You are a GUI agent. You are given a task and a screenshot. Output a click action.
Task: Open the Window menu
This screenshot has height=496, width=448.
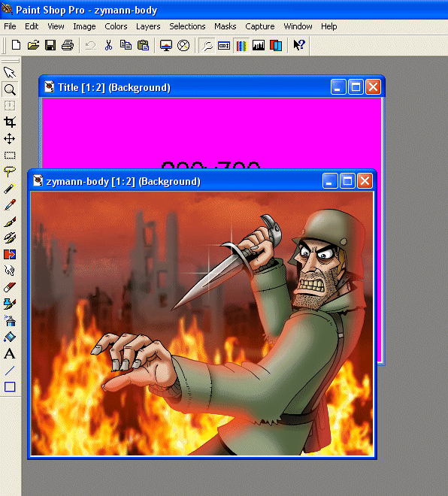(298, 26)
